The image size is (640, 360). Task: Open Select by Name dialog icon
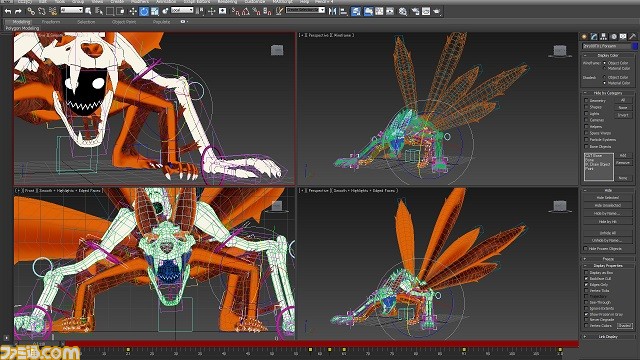click(x=98, y=11)
